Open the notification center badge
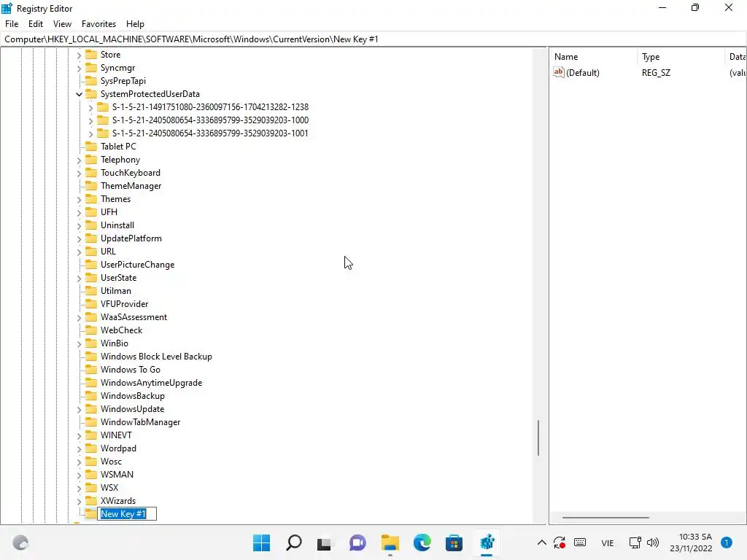The width and height of the screenshot is (747, 560). click(x=727, y=542)
